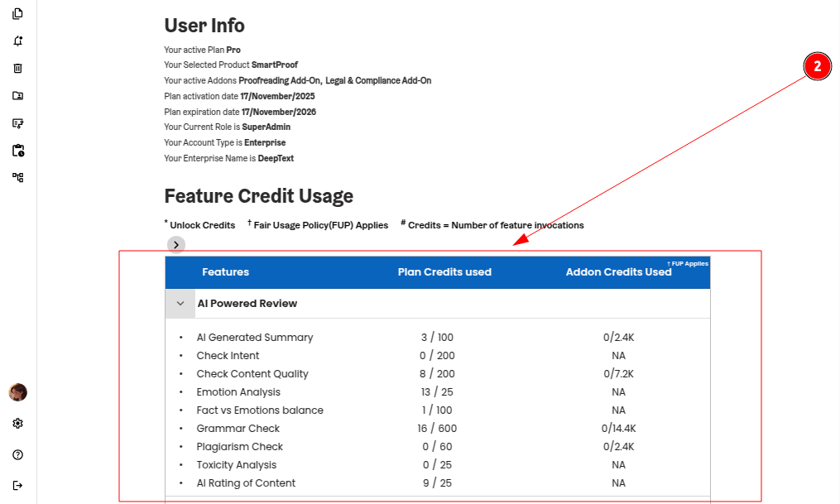Click the Fair Usage Policy(FUP) Applies text
Image resolution: width=840 pixels, height=504 pixels.
click(x=320, y=225)
